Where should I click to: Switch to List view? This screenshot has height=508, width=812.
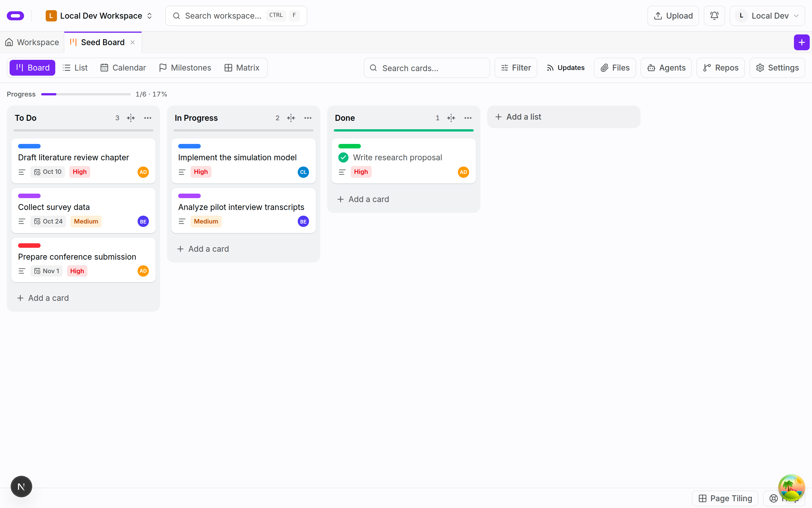point(75,68)
